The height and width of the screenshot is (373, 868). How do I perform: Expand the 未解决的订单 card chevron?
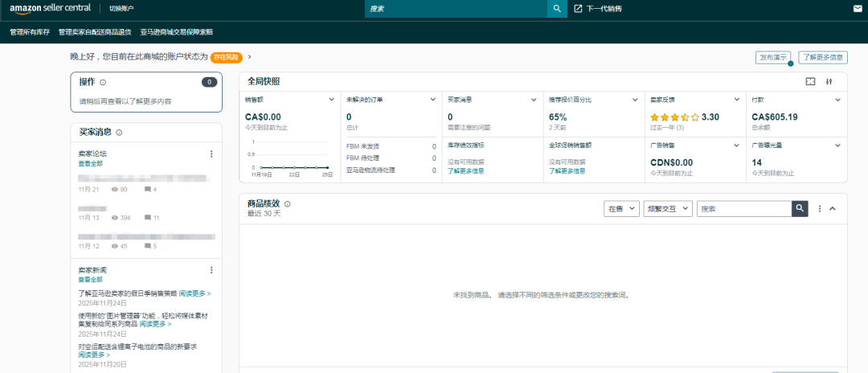pyautogui.click(x=433, y=100)
